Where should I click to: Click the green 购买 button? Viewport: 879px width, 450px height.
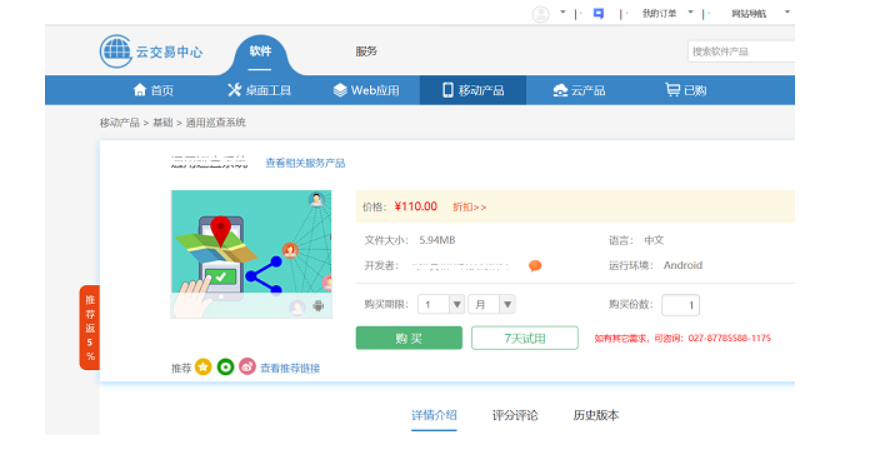pos(409,338)
